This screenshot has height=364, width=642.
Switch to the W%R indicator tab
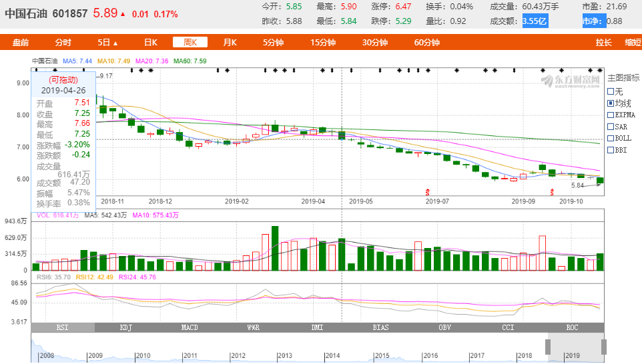point(254,327)
